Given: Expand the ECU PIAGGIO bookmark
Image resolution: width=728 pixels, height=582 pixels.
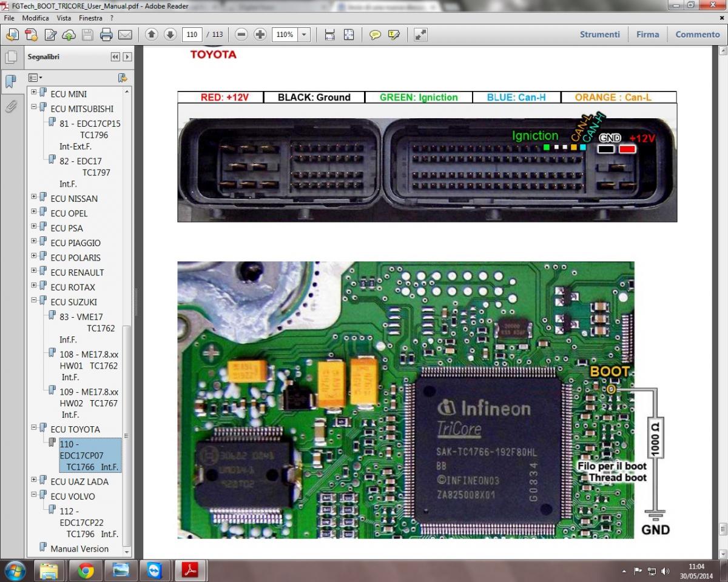Looking at the screenshot, I should tap(34, 242).
